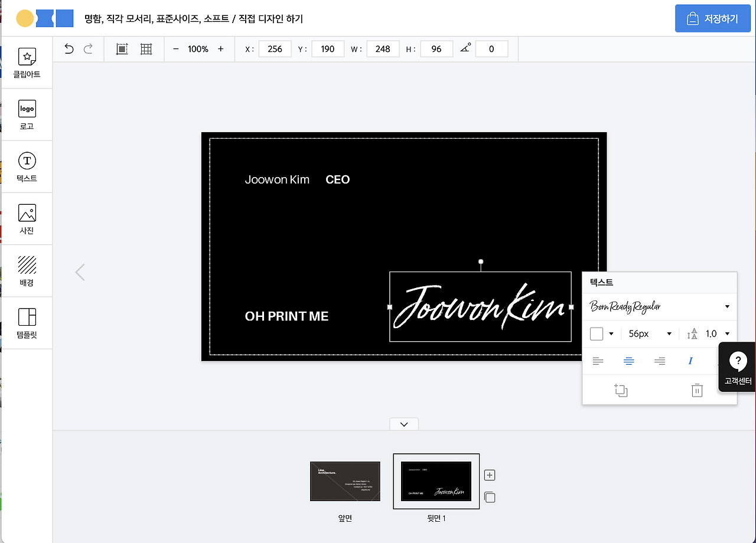Image resolution: width=756 pixels, height=543 pixels.
Task: Click the line height icon
Action: [692, 334]
